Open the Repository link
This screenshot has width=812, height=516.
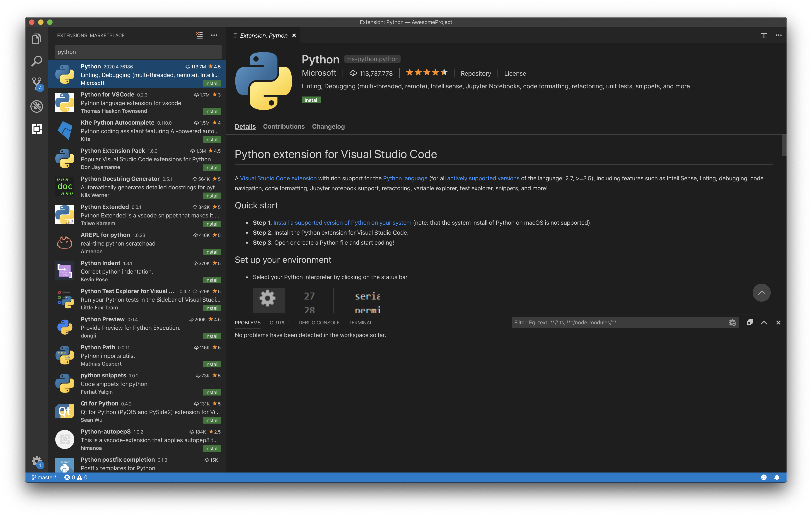(476, 73)
